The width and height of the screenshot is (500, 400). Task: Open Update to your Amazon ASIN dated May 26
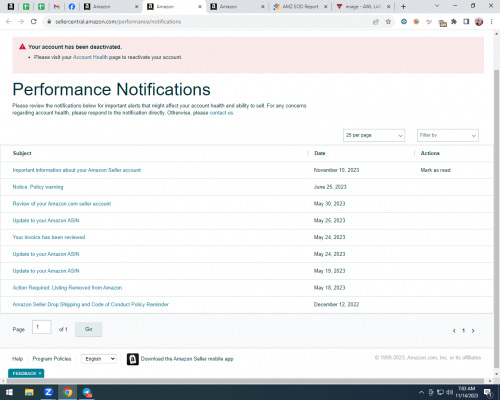pos(46,221)
